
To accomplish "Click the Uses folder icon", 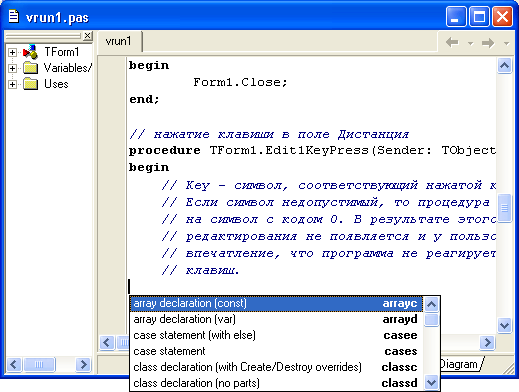I will click(31, 84).
